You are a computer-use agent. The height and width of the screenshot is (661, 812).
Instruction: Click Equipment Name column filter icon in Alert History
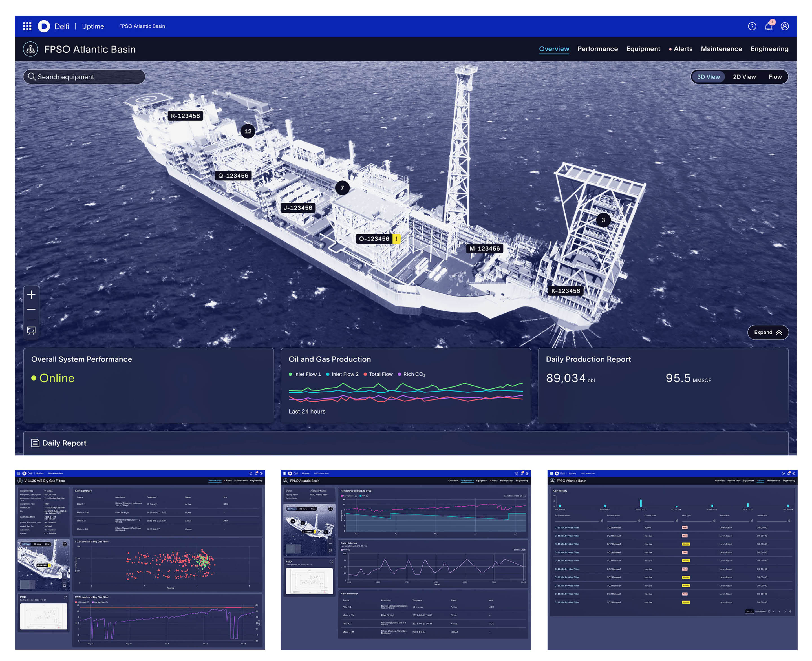602,521
